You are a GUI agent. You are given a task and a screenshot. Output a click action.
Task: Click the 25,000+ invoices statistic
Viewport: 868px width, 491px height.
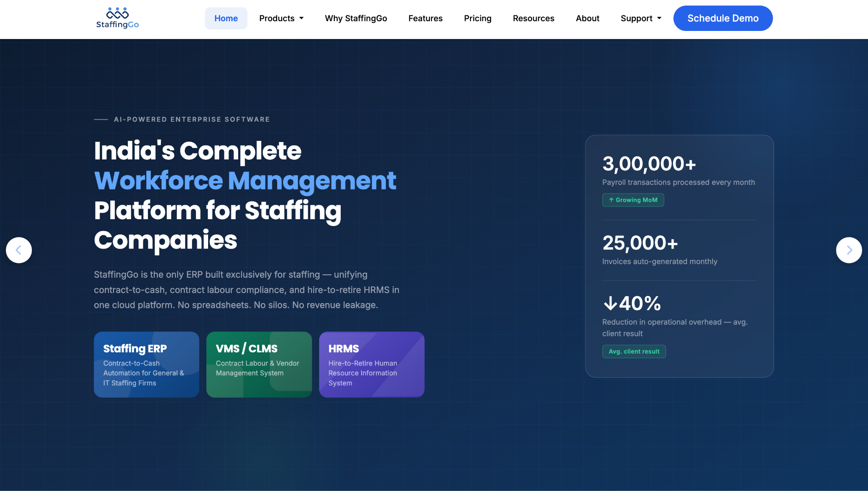[640, 243]
